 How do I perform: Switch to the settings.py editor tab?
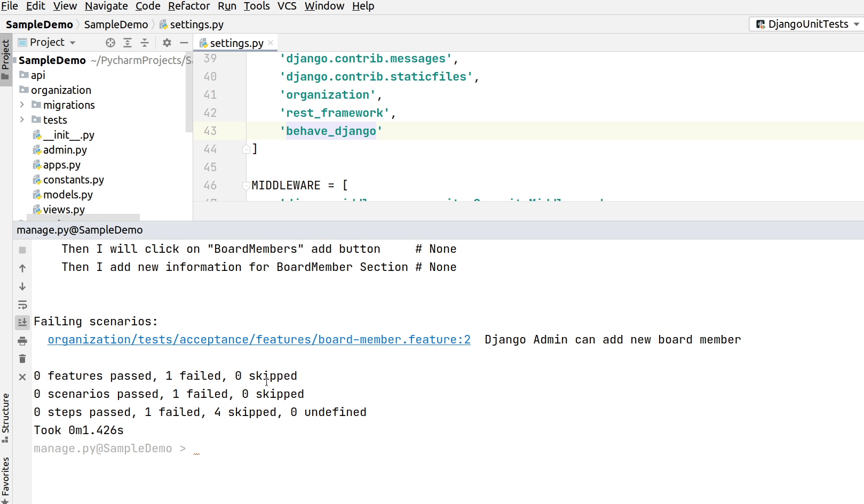(231, 43)
